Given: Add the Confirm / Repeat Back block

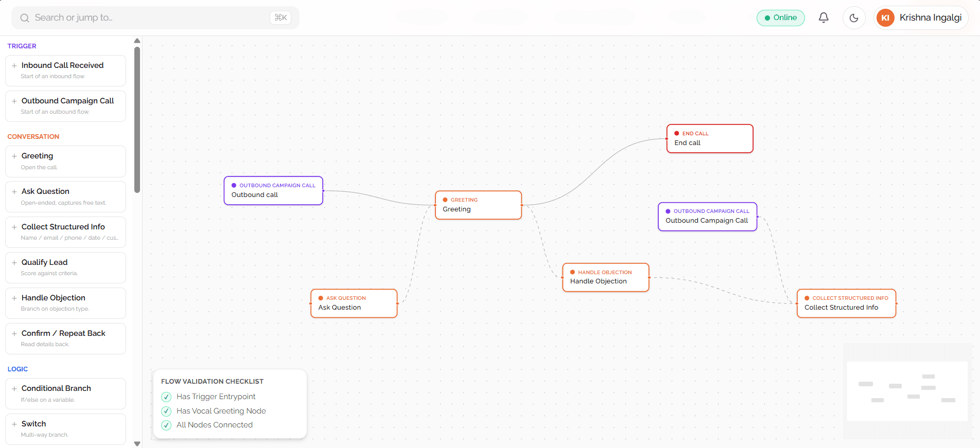Looking at the screenshot, I should pyautogui.click(x=65, y=338).
